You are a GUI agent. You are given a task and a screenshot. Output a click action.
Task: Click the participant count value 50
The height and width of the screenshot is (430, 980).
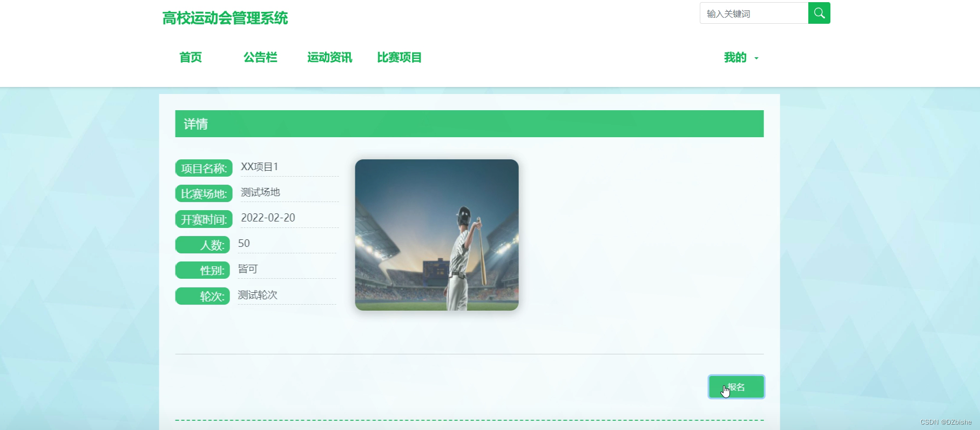(244, 243)
